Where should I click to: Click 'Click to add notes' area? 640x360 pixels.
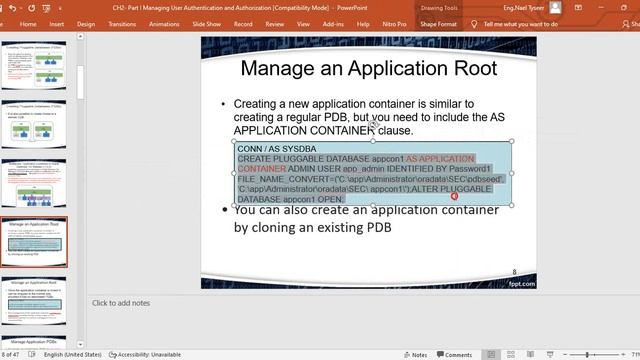(x=121, y=303)
